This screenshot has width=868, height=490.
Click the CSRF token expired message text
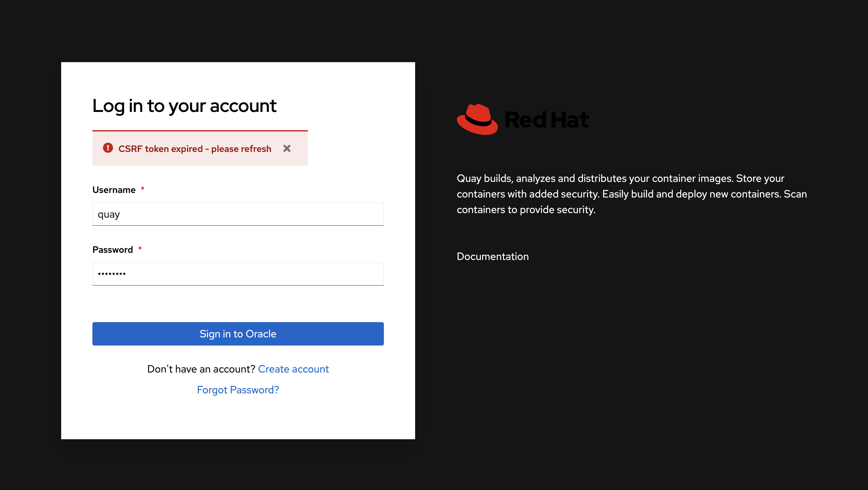click(195, 149)
